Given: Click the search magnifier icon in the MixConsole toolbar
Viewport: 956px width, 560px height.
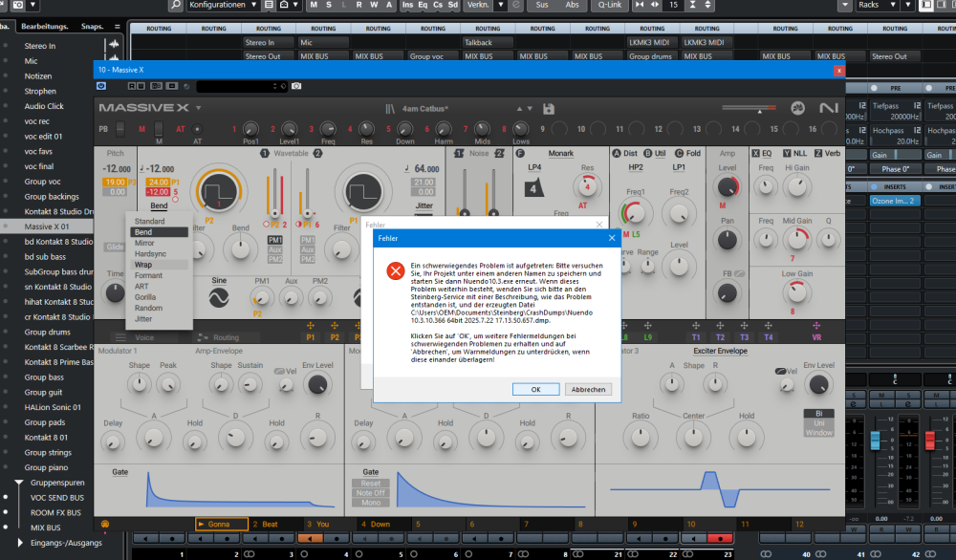Looking at the screenshot, I should [176, 5].
